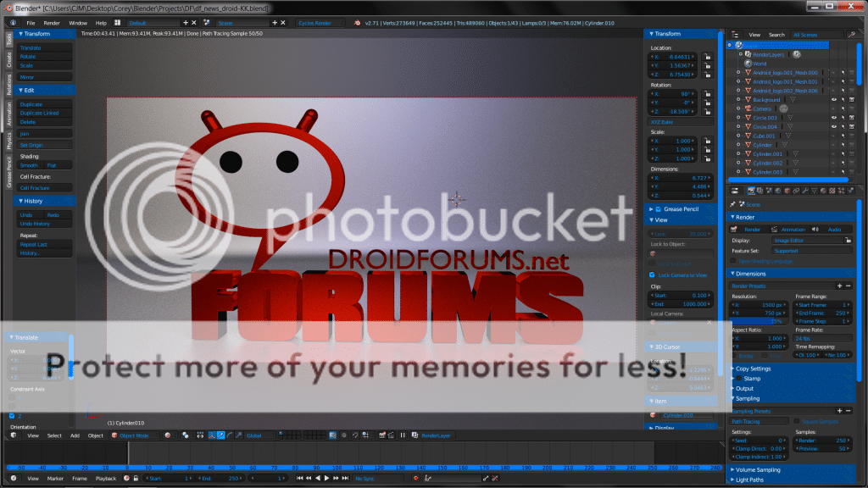
Task: Open the Help menu
Action: (101, 23)
